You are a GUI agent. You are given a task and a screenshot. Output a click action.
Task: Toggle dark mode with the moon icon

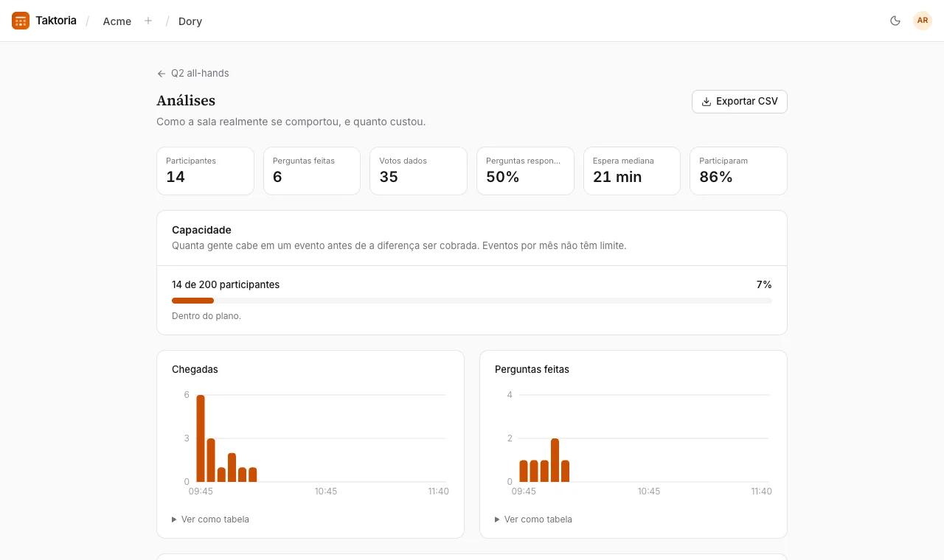pyautogui.click(x=895, y=21)
